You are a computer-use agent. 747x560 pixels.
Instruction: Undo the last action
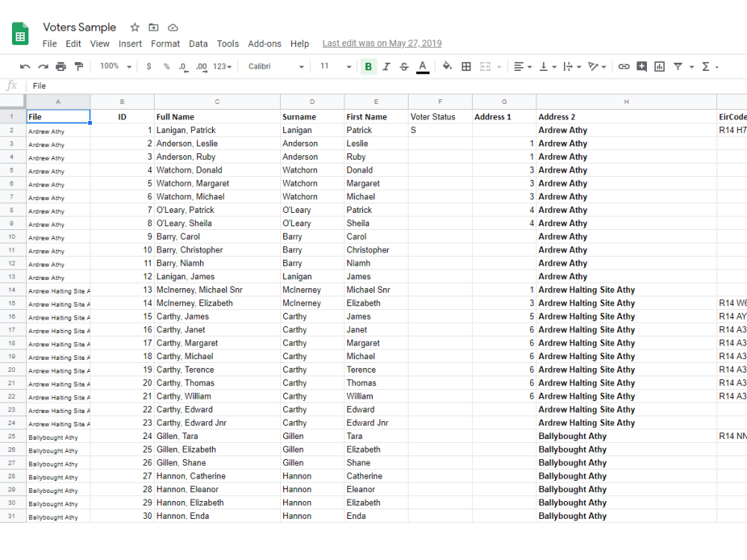pos(25,66)
